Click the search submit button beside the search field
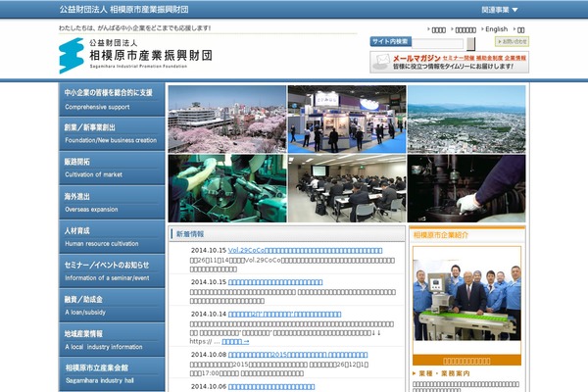This screenshot has height=392, width=588. (x=470, y=43)
